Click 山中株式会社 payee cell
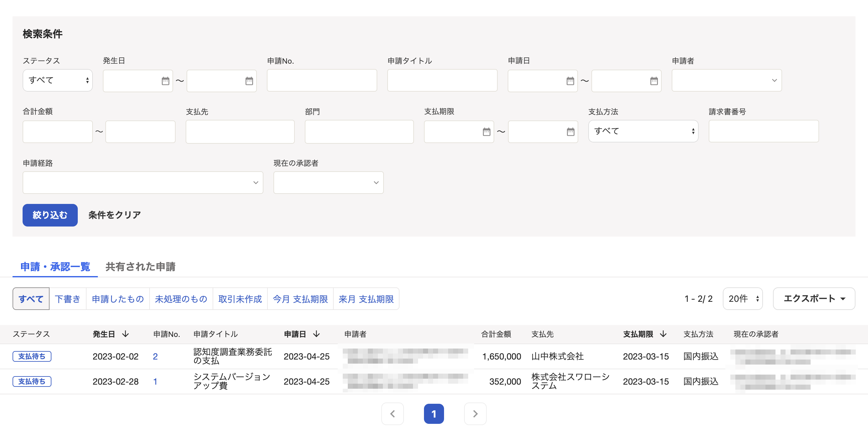 point(557,356)
